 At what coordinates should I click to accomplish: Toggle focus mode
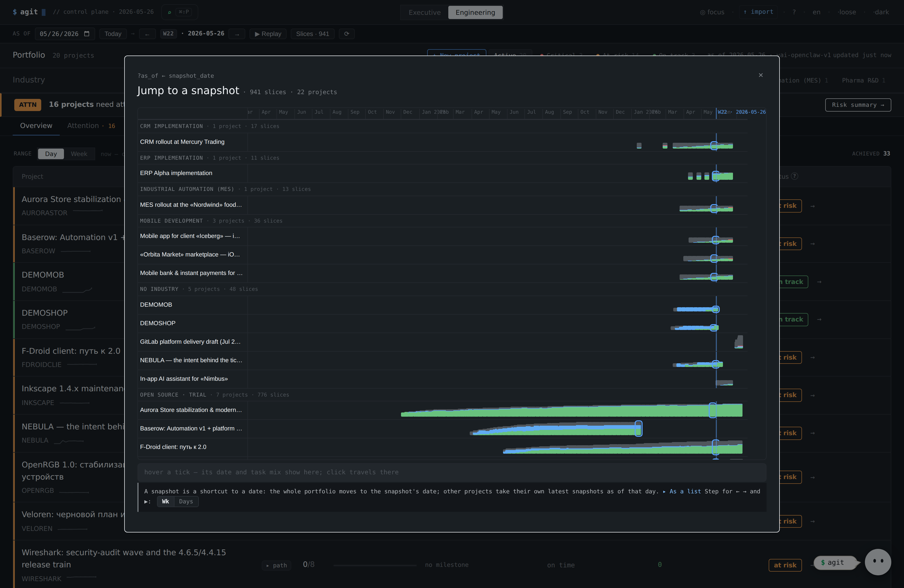712,12
